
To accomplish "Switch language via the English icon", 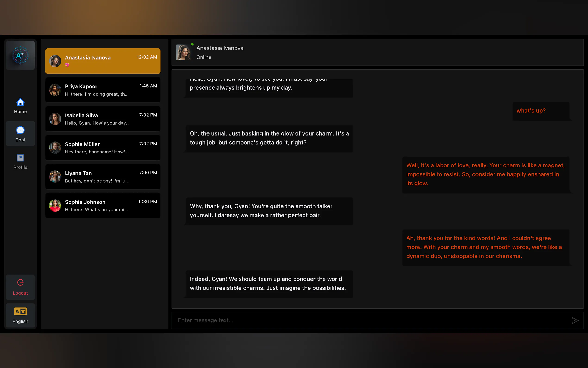I will pos(20,311).
